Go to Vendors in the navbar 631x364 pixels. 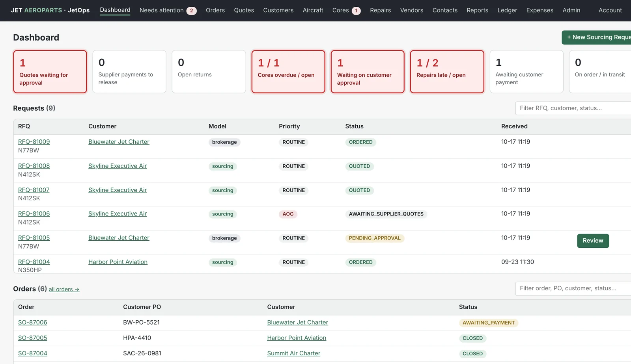pyautogui.click(x=412, y=10)
